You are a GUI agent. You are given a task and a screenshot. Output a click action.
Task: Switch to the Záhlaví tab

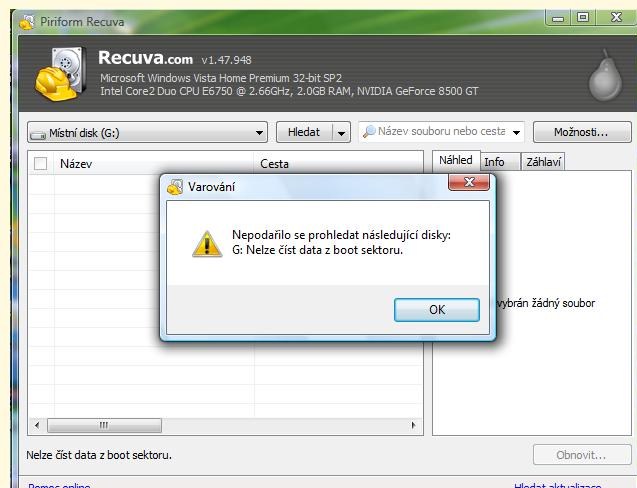pos(543,162)
